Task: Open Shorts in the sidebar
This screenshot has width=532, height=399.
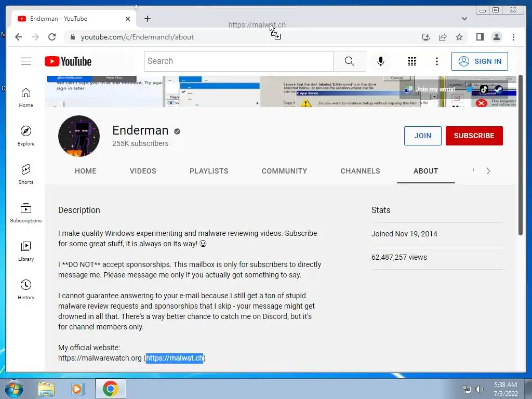Action: pos(26,175)
